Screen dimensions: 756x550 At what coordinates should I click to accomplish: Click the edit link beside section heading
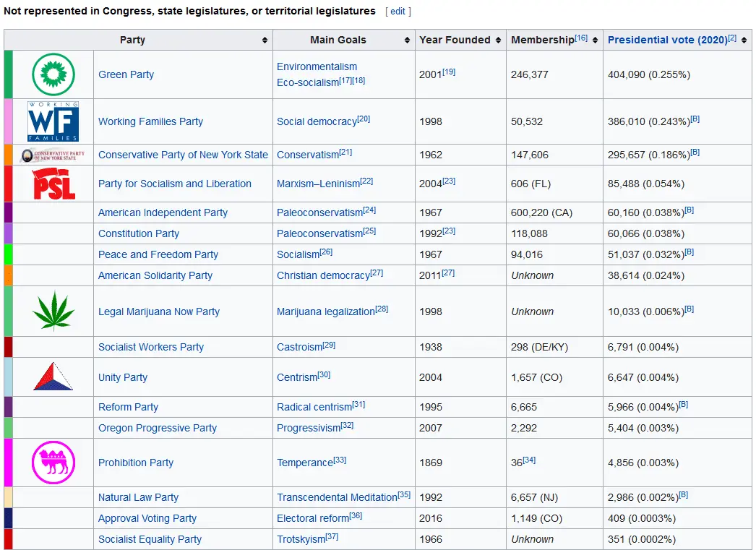[x=398, y=12]
